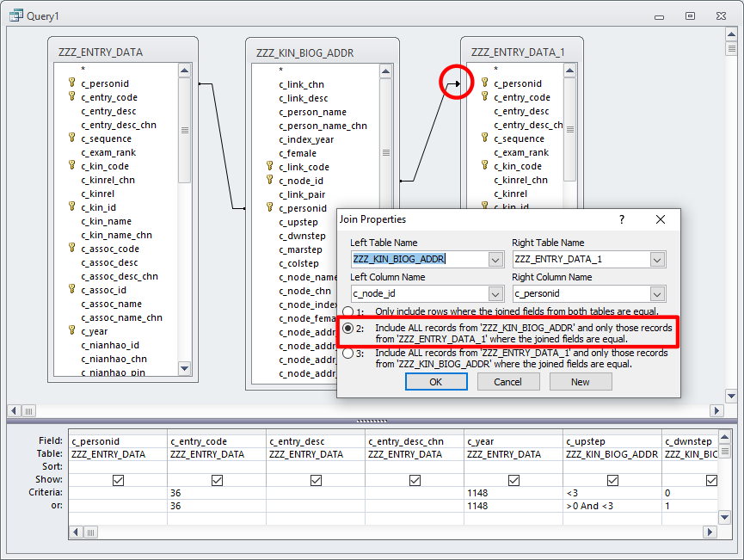Click the New button in Join Properties
Screen dimensions: 744x560
tap(581, 382)
